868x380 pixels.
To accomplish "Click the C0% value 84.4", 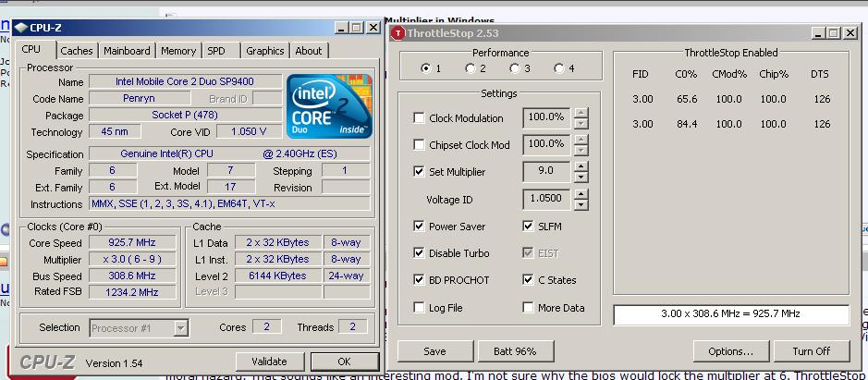I will pyautogui.click(x=687, y=124).
